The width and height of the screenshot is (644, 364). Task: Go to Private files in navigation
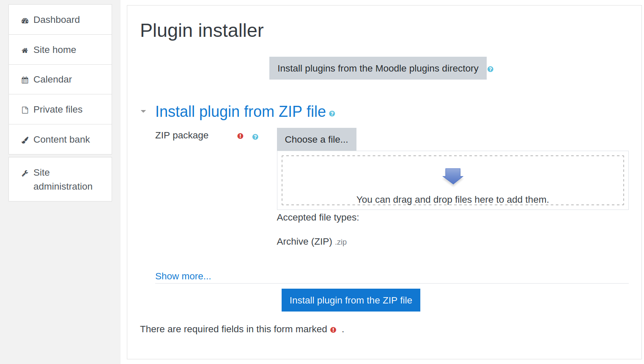58,110
